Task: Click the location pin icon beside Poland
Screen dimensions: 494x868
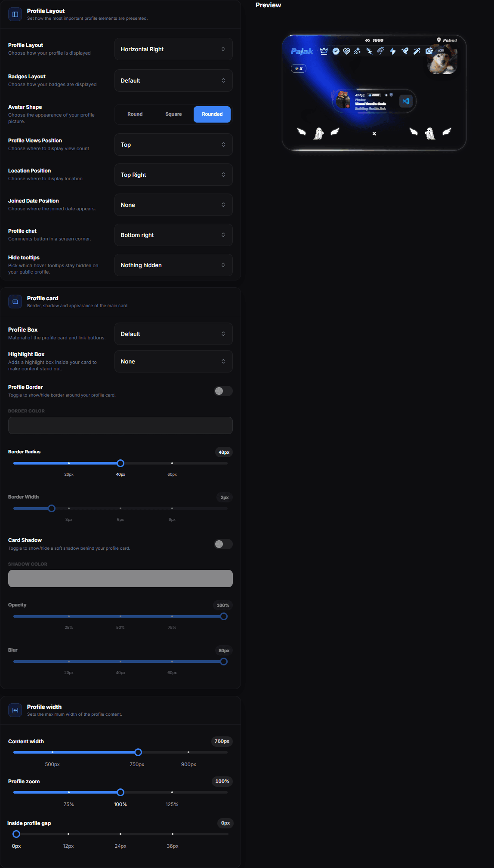Action: 439,40
